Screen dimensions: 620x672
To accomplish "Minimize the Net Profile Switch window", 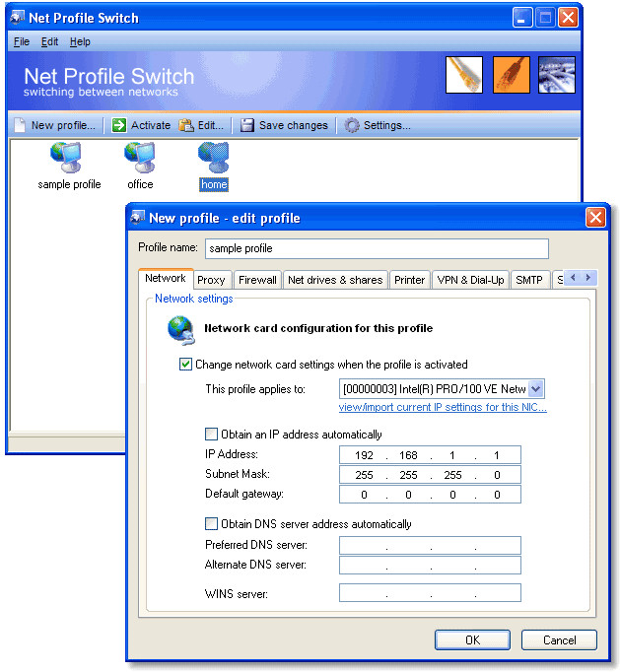I will 522,18.
